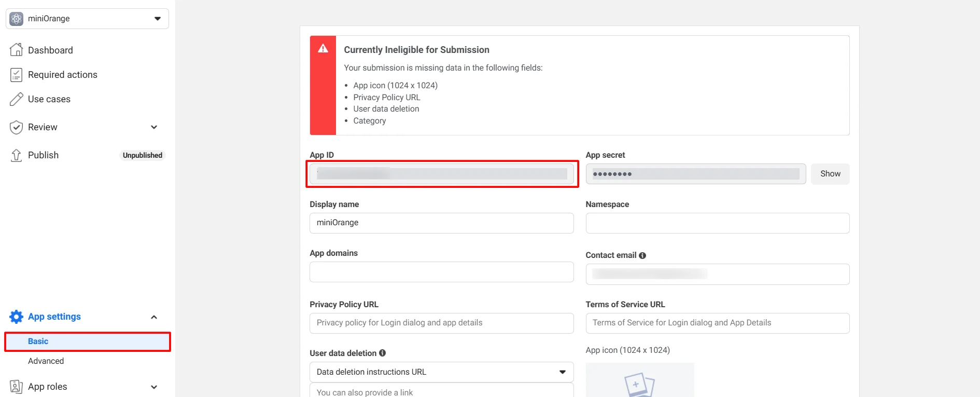The image size is (980, 397).
Task: Click the Use cases pencil icon
Action: [17, 99]
